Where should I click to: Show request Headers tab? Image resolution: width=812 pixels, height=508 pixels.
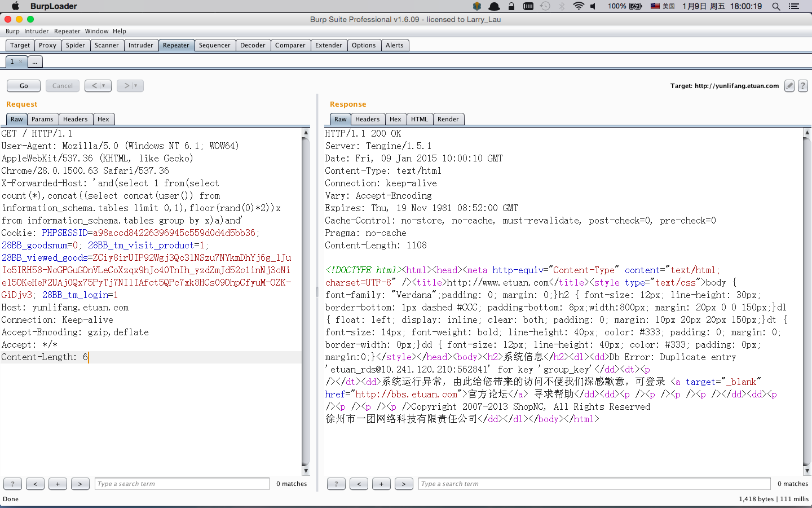(x=76, y=119)
